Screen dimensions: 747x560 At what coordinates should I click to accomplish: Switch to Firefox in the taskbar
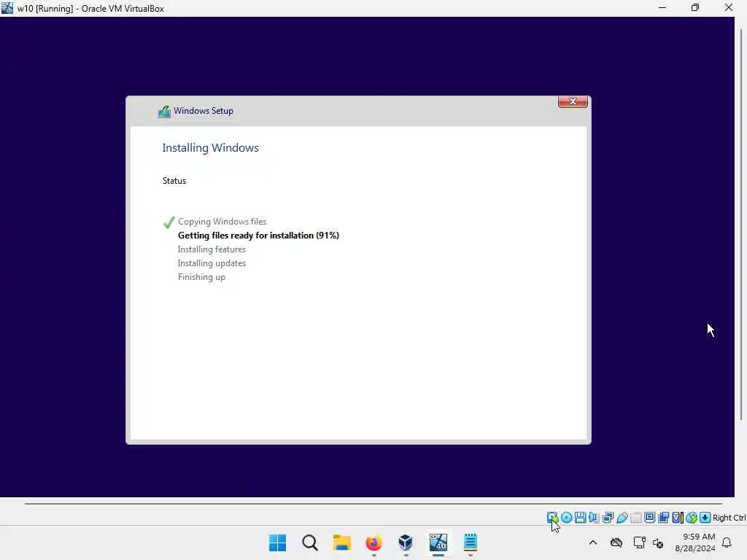click(374, 542)
